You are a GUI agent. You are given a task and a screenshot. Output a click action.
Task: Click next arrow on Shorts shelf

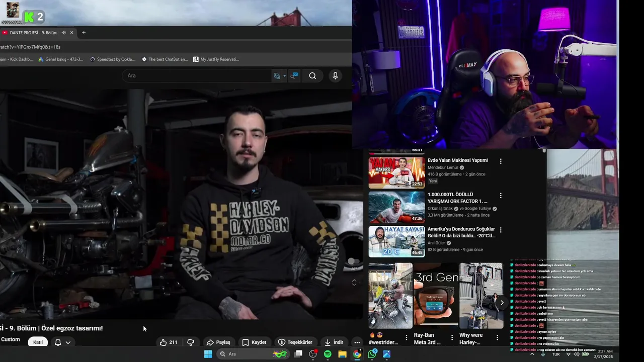tap(502, 303)
